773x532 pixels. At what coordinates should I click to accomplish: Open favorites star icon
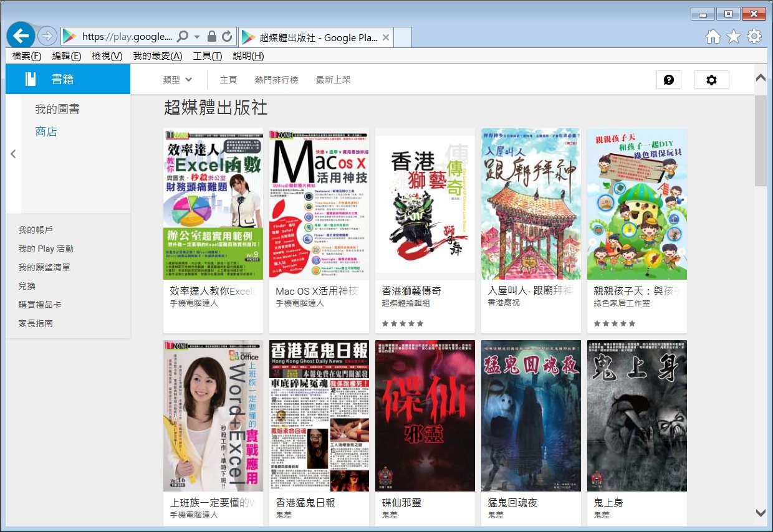pos(733,37)
